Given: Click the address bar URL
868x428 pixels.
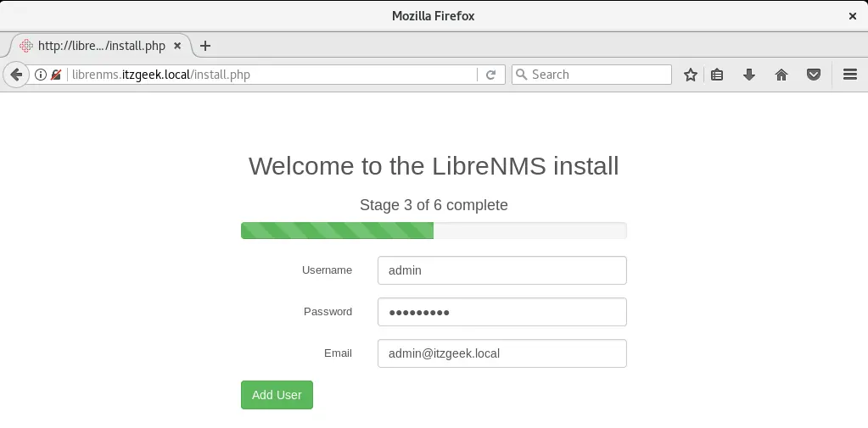Looking at the screenshot, I should (161, 75).
